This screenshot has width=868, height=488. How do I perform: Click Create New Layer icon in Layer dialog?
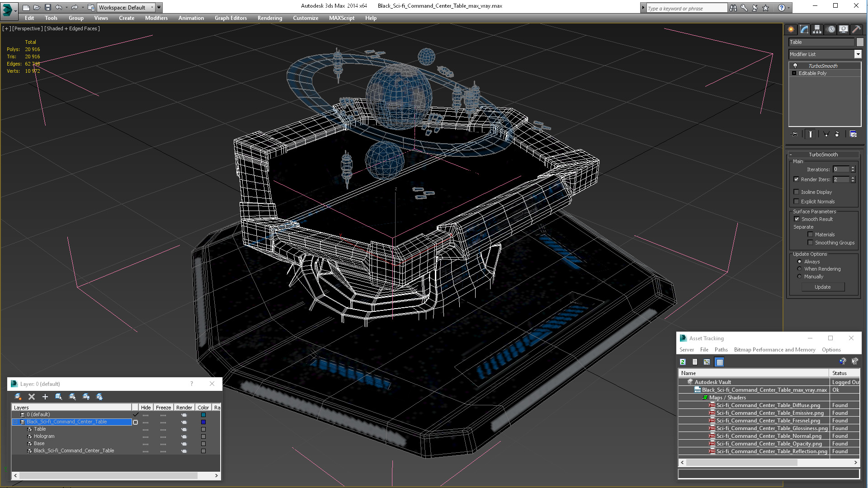18,397
